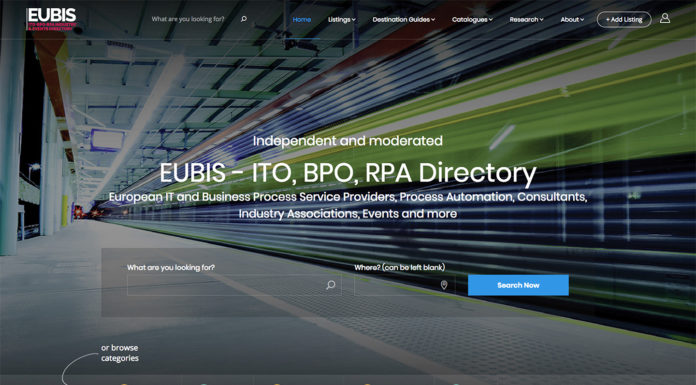The height and width of the screenshot is (385, 696).
Task: Click the header search magnifier icon
Action: click(244, 19)
